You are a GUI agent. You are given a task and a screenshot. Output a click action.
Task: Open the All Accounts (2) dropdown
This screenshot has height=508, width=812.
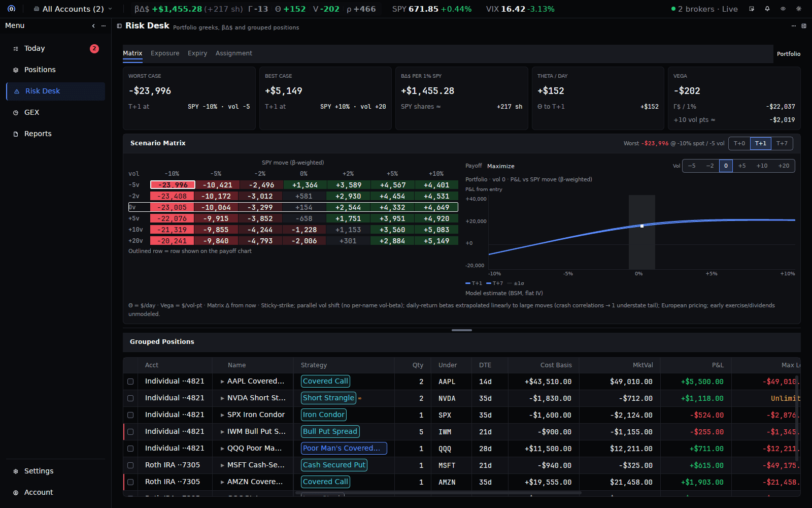73,9
